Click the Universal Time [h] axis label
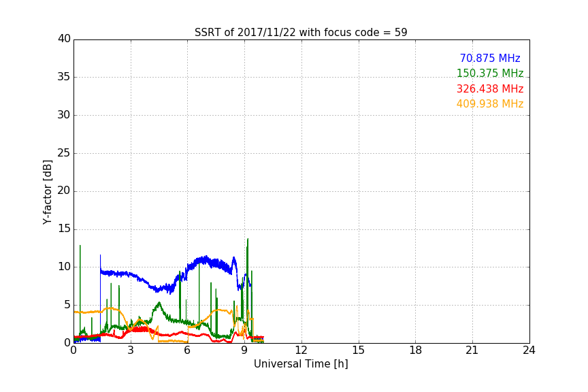The height and width of the screenshot is (392, 588). pyautogui.click(x=301, y=364)
